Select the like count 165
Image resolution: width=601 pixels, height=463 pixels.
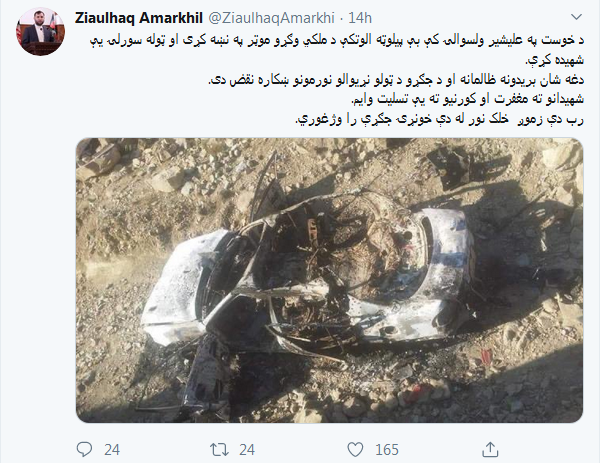pos(387,450)
